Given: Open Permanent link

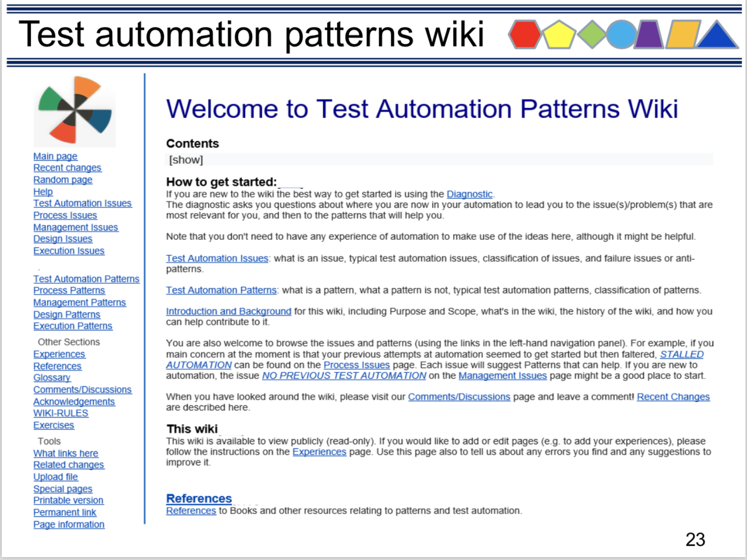Looking at the screenshot, I should point(64,512).
